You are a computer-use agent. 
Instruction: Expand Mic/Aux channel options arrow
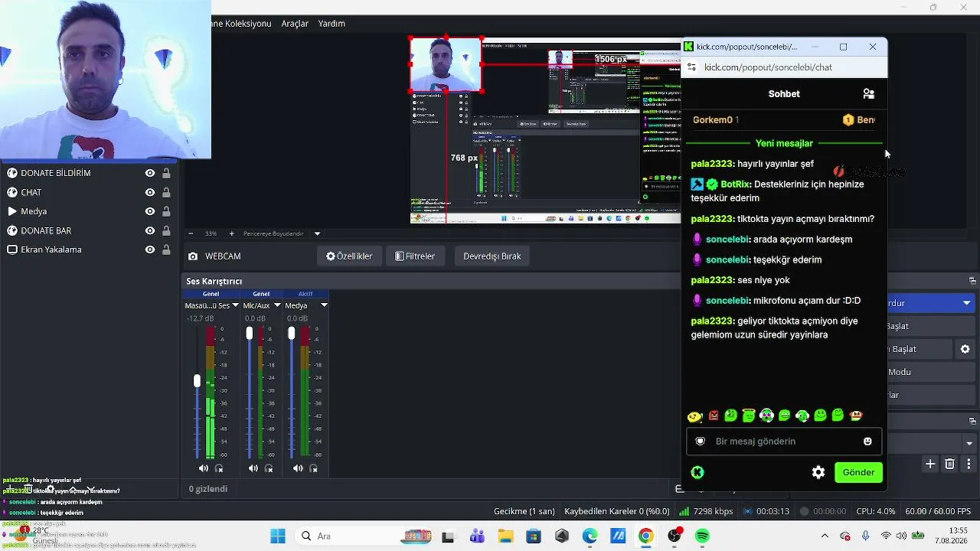(x=277, y=305)
